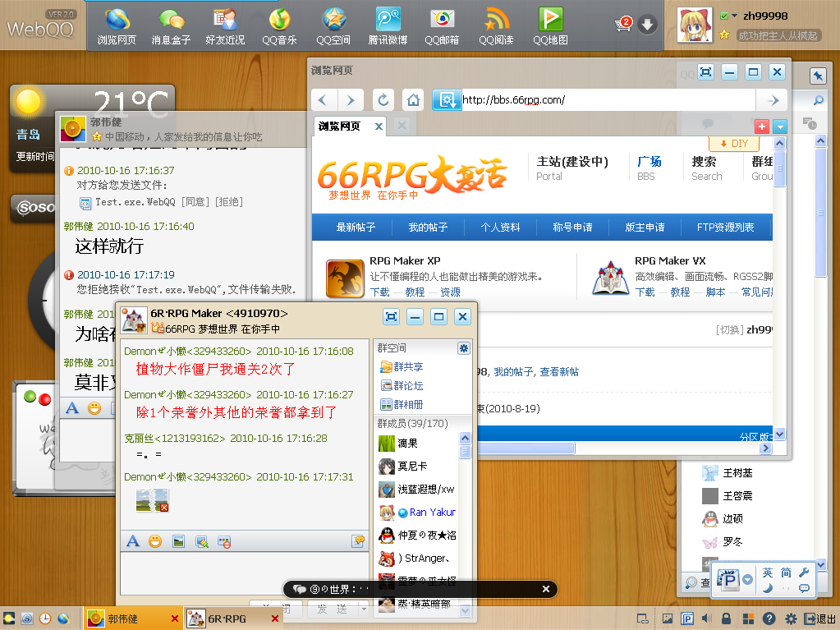Open the help question mark in the taskbar
840x630 pixels.
point(769,619)
